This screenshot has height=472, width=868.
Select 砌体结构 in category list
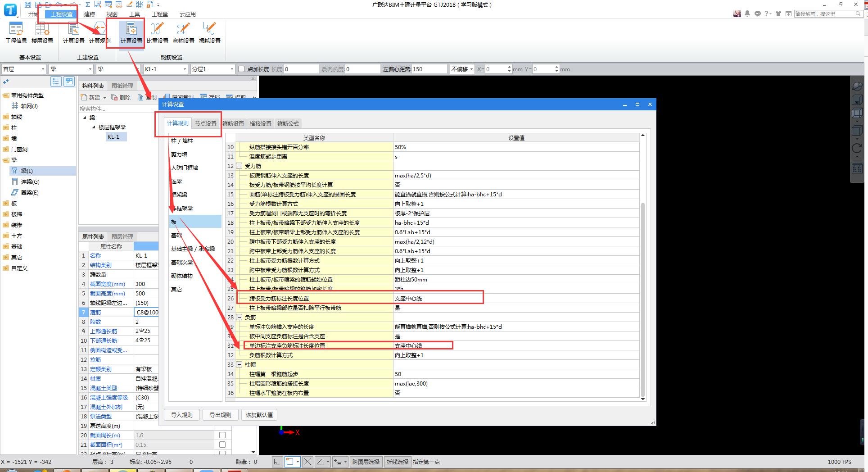[x=182, y=276]
